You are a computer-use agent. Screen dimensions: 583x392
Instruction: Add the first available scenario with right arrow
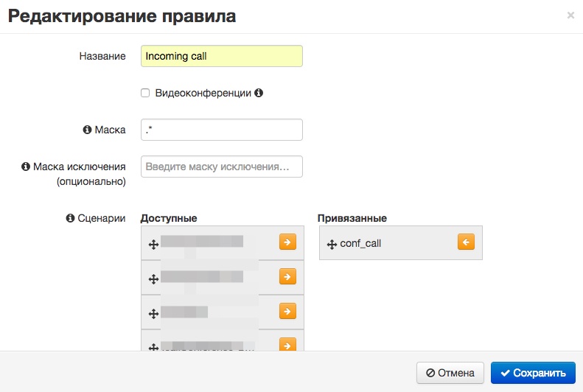point(287,242)
